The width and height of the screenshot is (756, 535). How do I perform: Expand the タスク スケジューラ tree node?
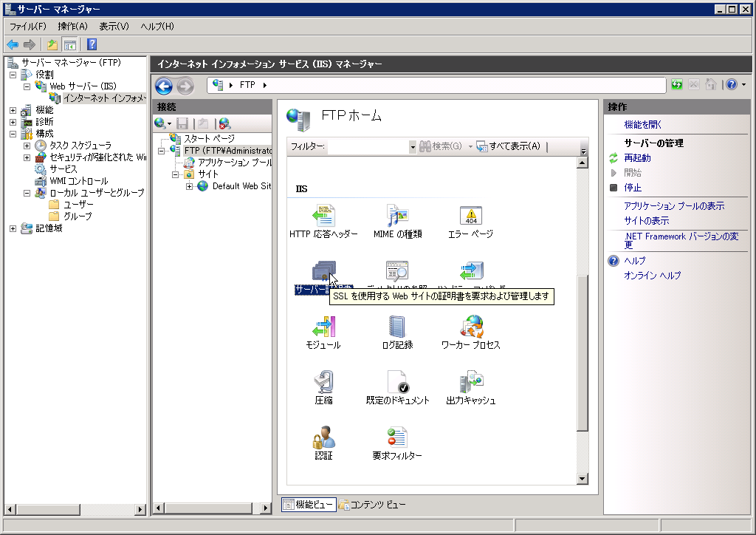[x=27, y=146]
